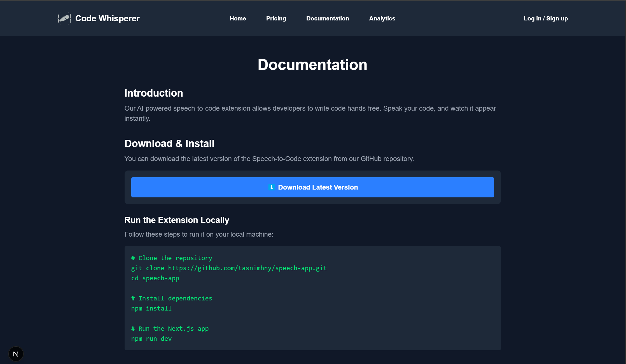Select the Documentation nav item

pos(328,18)
